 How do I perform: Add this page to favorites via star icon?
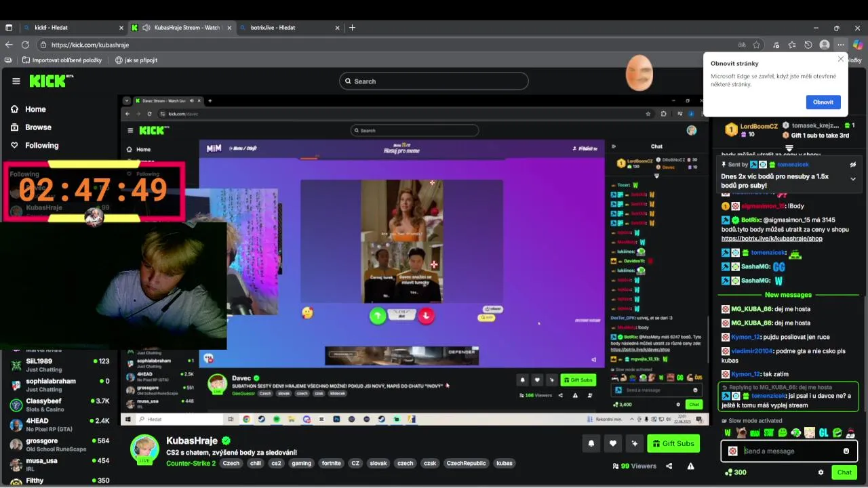(x=757, y=45)
